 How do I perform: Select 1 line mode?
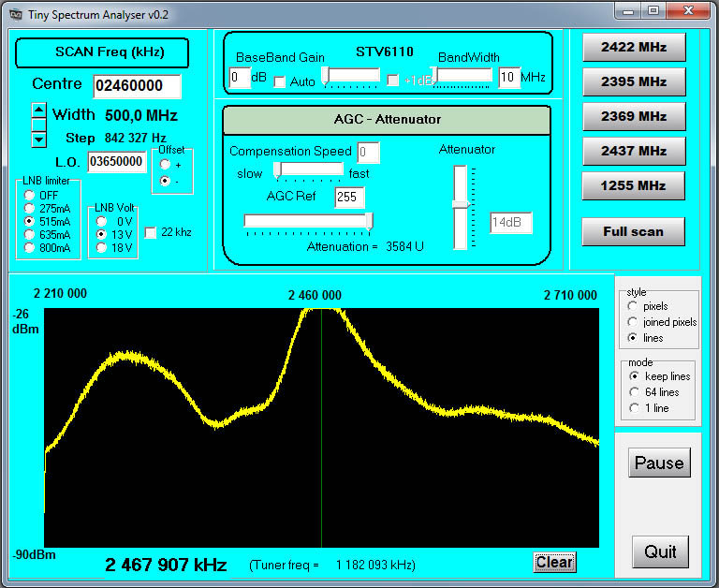pyautogui.click(x=634, y=407)
